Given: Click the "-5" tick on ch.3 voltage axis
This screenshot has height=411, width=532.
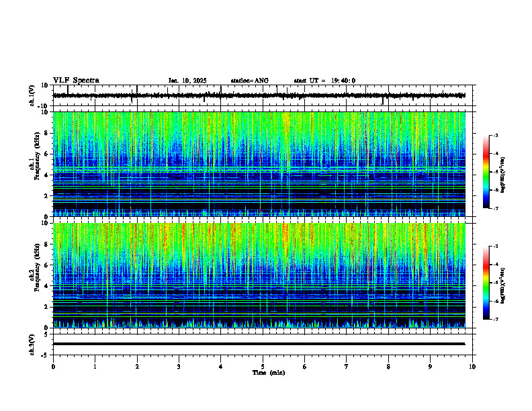Looking at the screenshot, I should coord(44,355).
